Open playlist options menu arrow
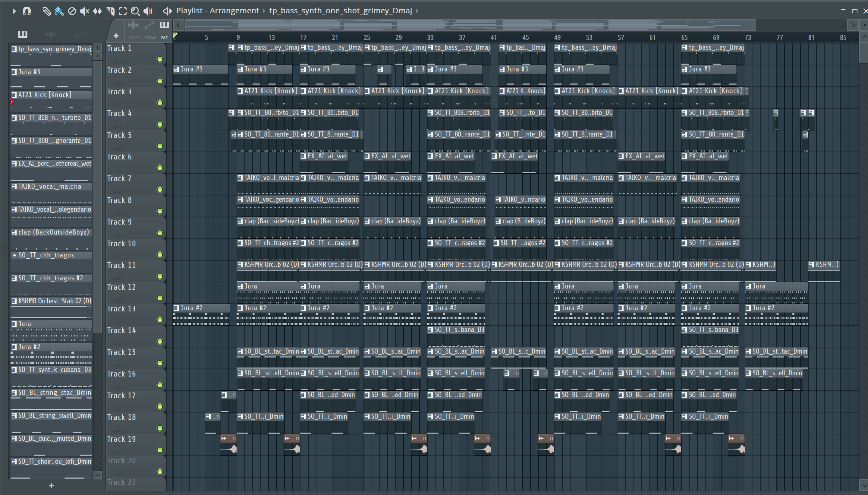This screenshot has width=868, height=495. [14, 11]
